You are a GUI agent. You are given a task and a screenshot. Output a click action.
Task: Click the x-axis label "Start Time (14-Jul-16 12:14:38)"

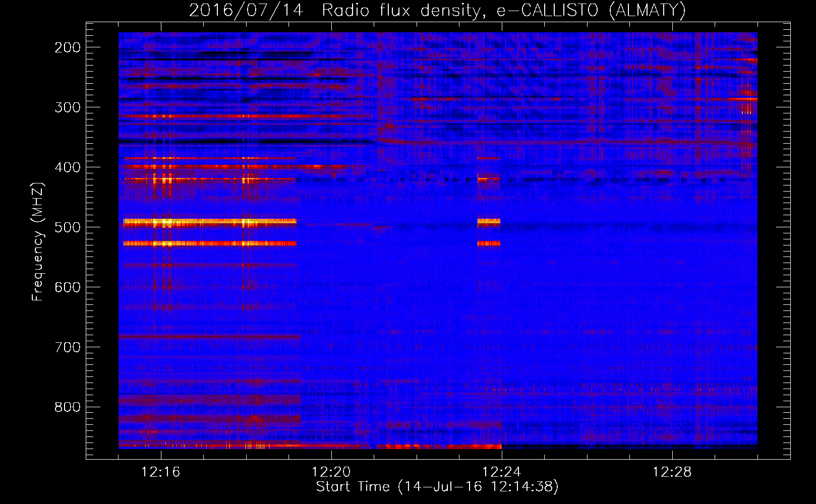pos(437,487)
